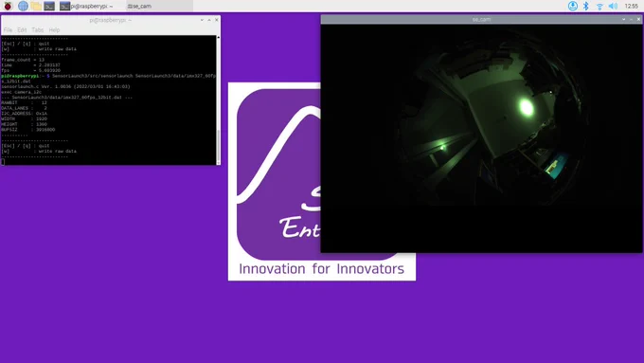Click the se_cam window title bar
Viewport: 644px width, 363px height.
pyautogui.click(x=481, y=19)
